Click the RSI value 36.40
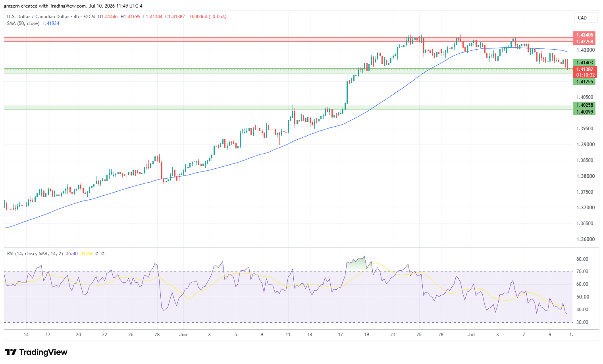This screenshot has height=364, width=603. pyautogui.click(x=72, y=254)
